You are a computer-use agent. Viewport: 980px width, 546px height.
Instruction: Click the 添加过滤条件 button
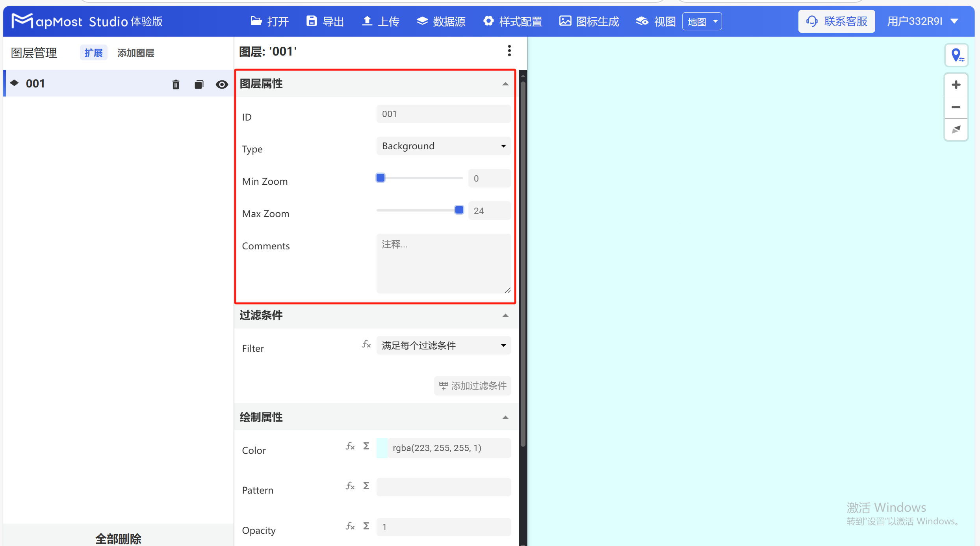tap(472, 385)
